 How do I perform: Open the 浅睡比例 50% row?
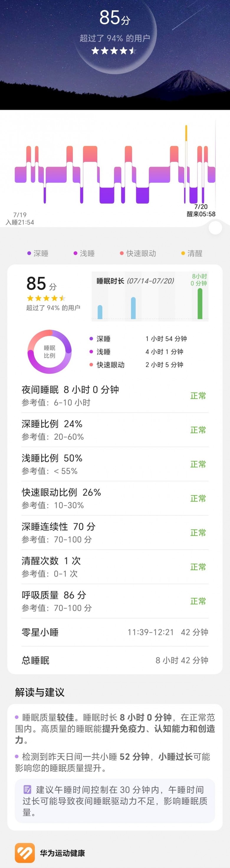[115, 464]
